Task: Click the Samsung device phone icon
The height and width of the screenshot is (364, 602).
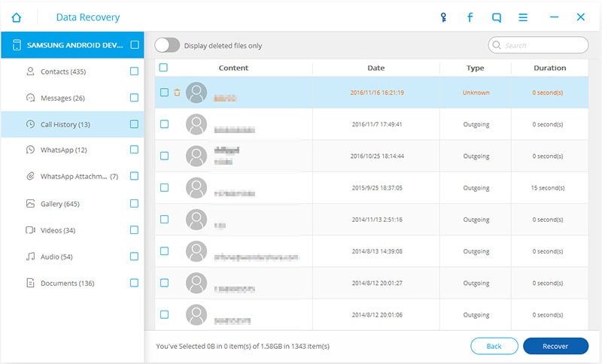Action: [x=17, y=45]
